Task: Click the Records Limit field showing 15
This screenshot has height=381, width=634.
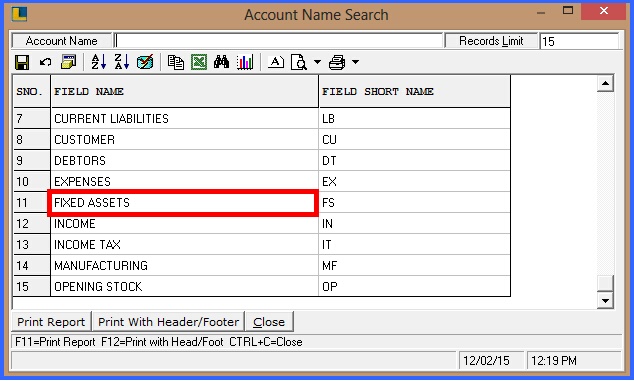Action: 579,41
